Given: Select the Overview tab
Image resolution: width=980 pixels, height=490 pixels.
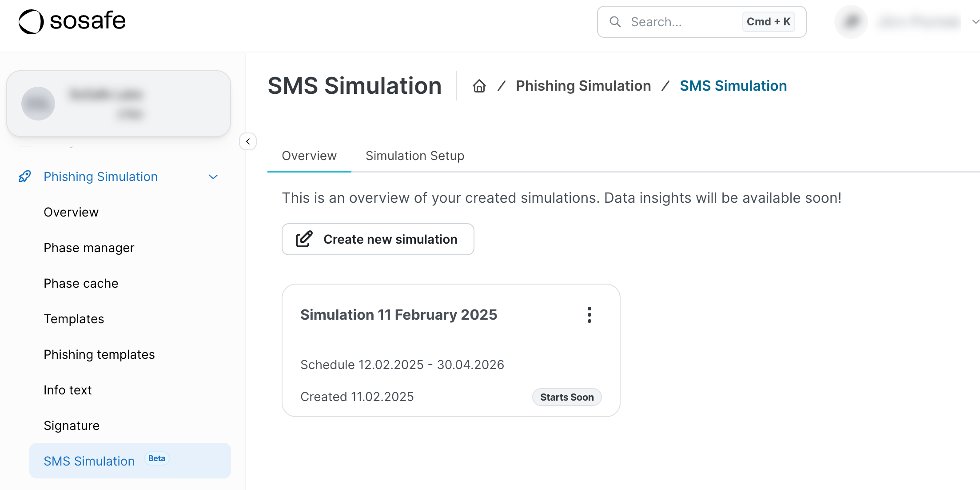Looking at the screenshot, I should [309, 156].
